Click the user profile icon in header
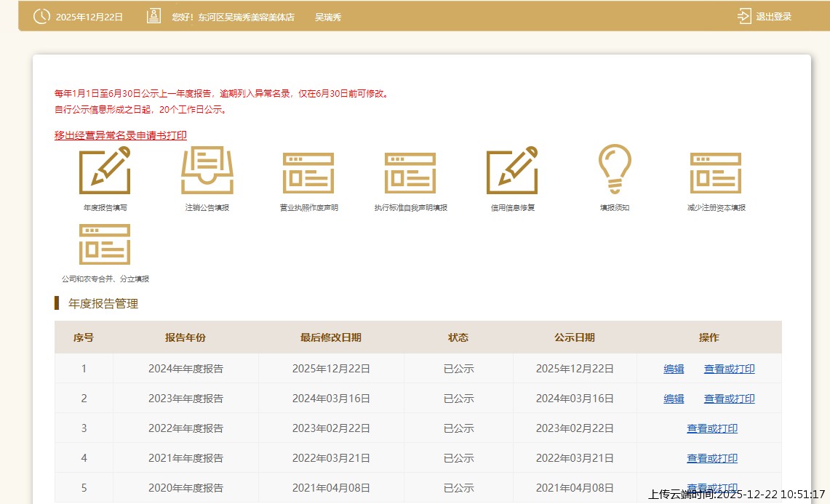Image resolution: width=830 pixels, height=504 pixels. pyautogui.click(x=153, y=17)
